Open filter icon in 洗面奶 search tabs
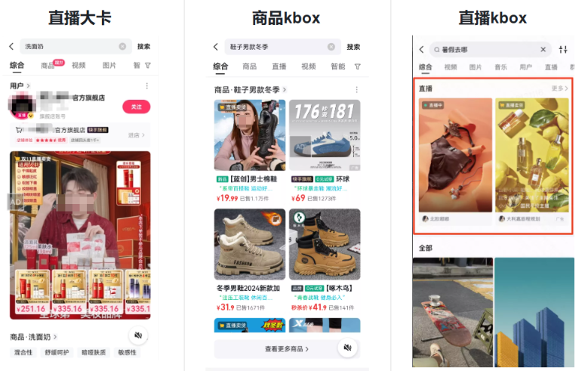 147,66
